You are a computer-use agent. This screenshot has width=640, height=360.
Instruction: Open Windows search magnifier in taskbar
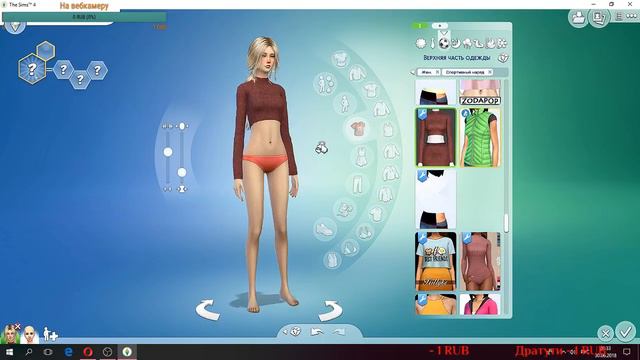tap(29, 352)
